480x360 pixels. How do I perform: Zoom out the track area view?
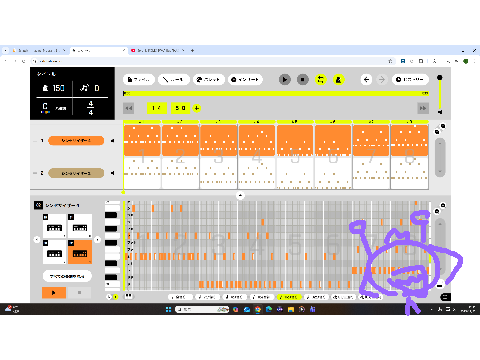coord(437,132)
